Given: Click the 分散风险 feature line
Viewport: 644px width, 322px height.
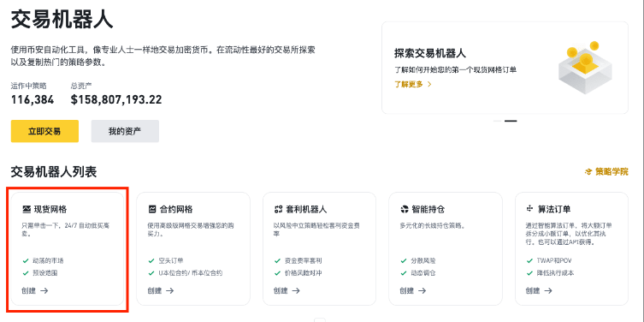Looking at the screenshot, I should click(x=418, y=260).
